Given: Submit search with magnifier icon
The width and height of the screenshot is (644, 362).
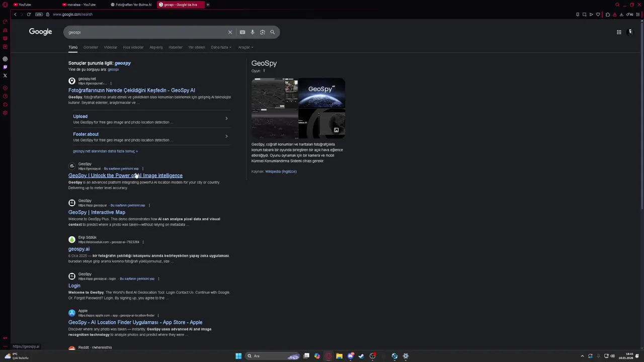Looking at the screenshot, I should [x=273, y=32].
